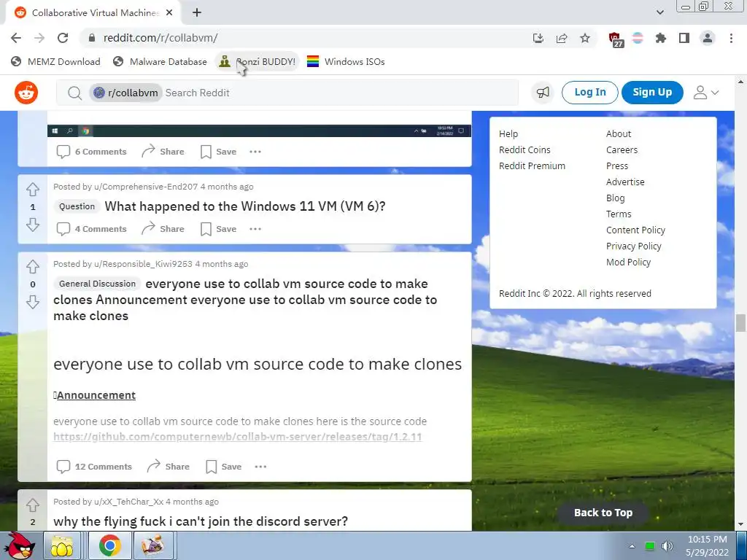Share this page via address bar icon

tap(562, 38)
